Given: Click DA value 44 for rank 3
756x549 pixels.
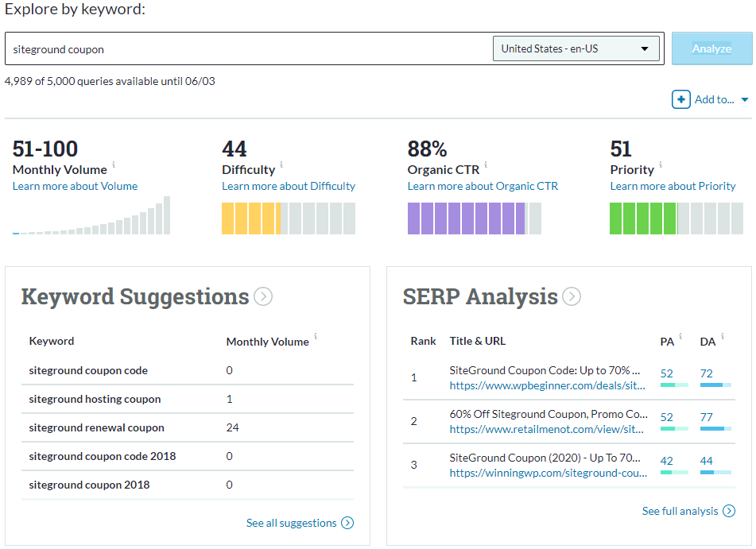Looking at the screenshot, I should (x=707, y=462).
